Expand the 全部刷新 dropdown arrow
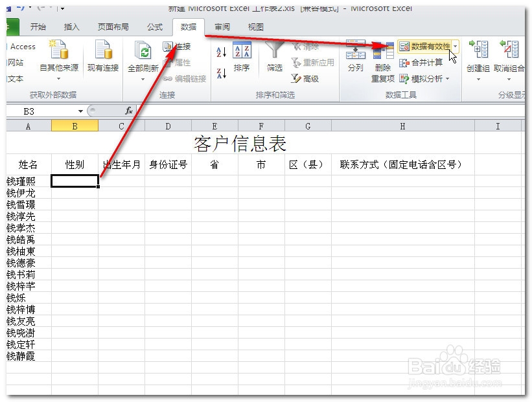Viewport: 532px width, 402px height. pos(143,80)
